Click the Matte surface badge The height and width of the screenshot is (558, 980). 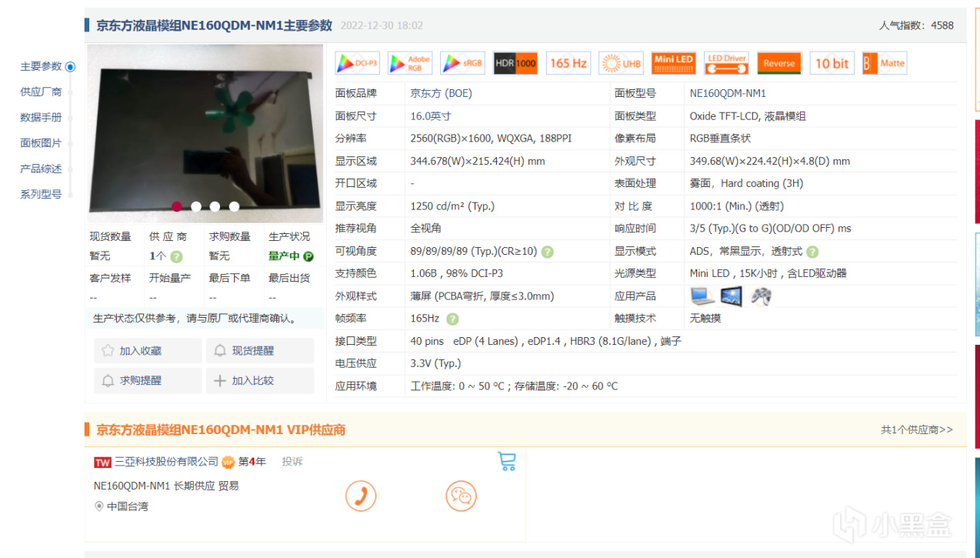tap(885, 63)
